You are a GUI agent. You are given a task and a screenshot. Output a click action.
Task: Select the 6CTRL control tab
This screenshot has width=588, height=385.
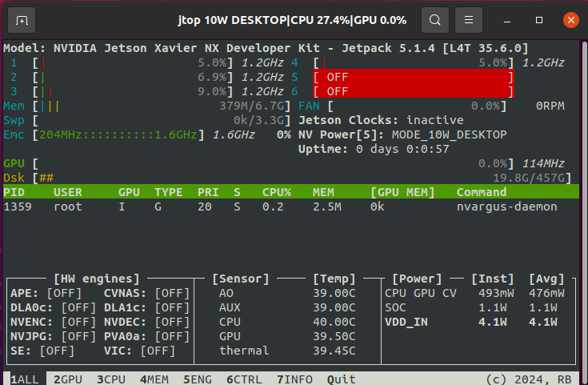click(x=244, y=379)
